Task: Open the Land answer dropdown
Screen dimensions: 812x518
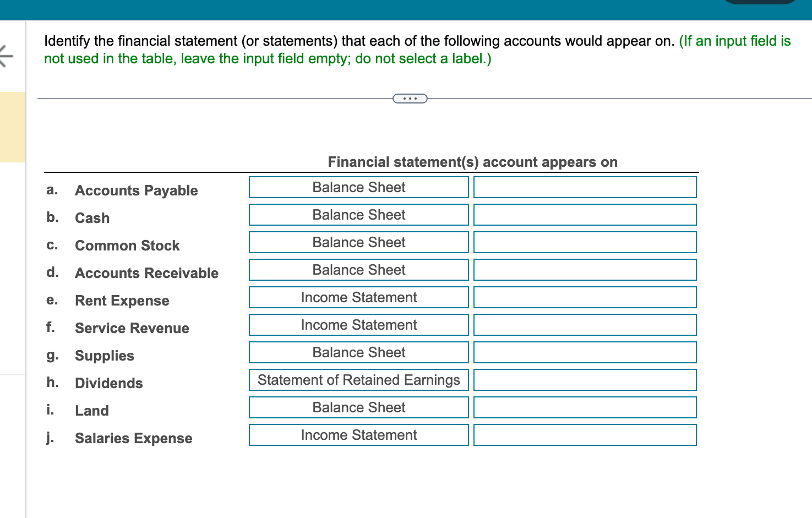Action: pyautogui.click(x=358, y=407)
